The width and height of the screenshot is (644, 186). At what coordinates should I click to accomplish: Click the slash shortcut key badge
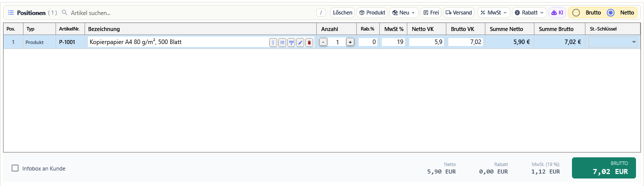(321, 12)
